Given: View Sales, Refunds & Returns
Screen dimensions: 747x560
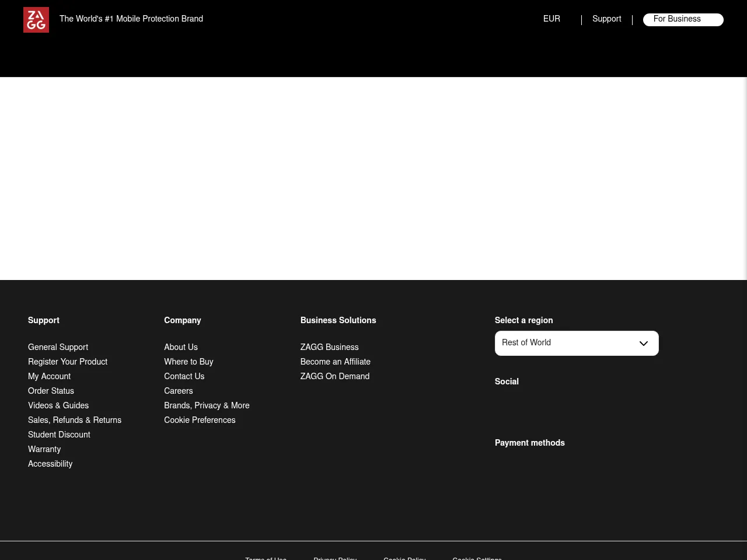Looking at the screenshot, I should click(x=75, y=420).
